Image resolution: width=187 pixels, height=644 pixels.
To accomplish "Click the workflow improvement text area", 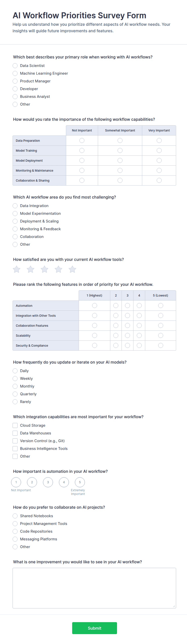I will (94, 588).
